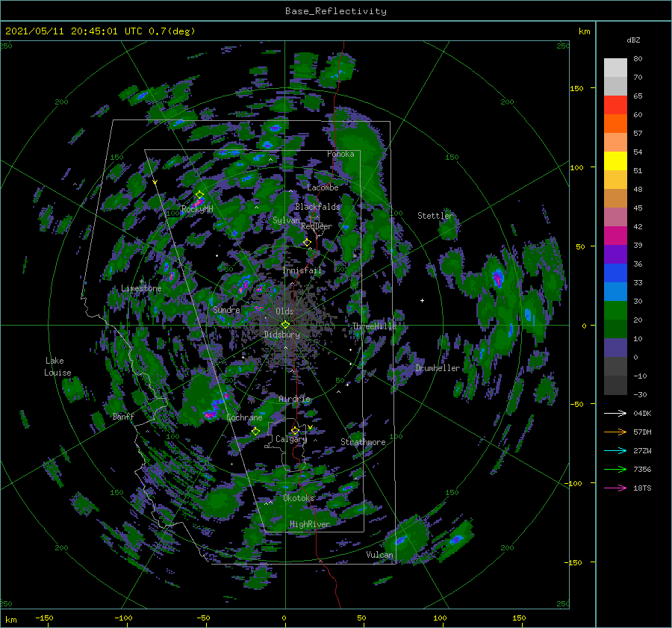The height and width of the screenshot is (628, 672).
Task: Click the cyan 27ZW arrow in legend
Action: click(615, 450)
